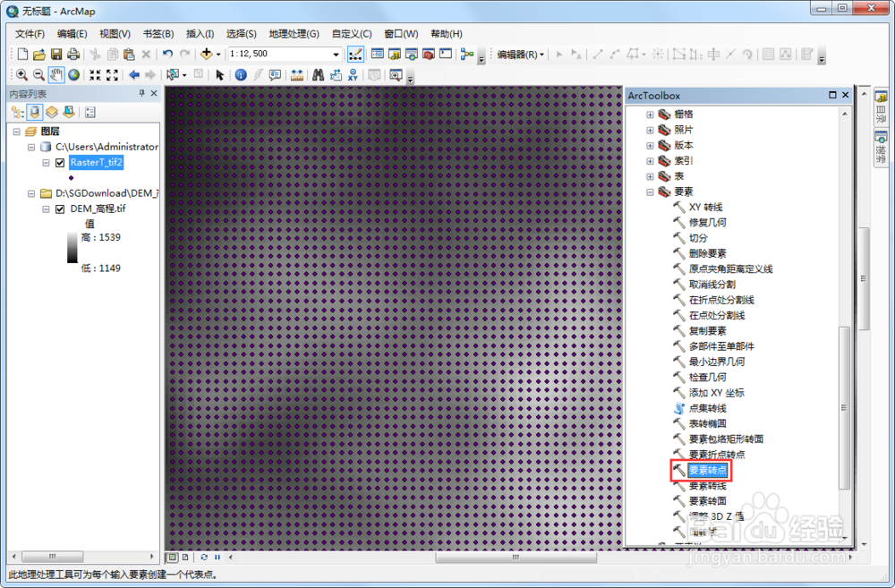Open the 编辑(E) menu
Viewport: 895px width, 588px height.
click(x=72, y=34)
